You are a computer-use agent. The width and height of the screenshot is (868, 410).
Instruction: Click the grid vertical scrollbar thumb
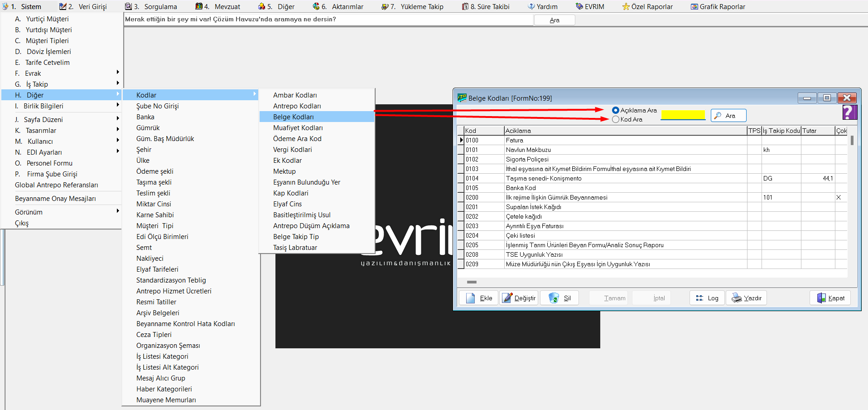click(x=852, y=140)
